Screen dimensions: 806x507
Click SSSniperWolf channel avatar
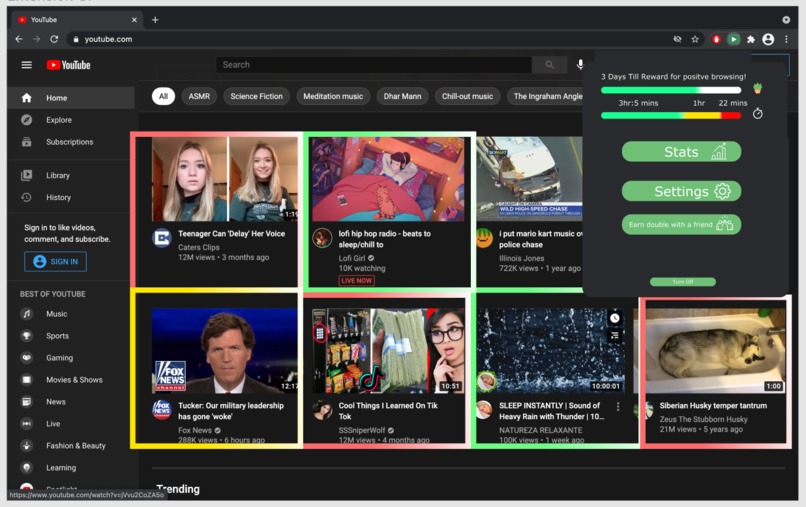tap(322, 410)
